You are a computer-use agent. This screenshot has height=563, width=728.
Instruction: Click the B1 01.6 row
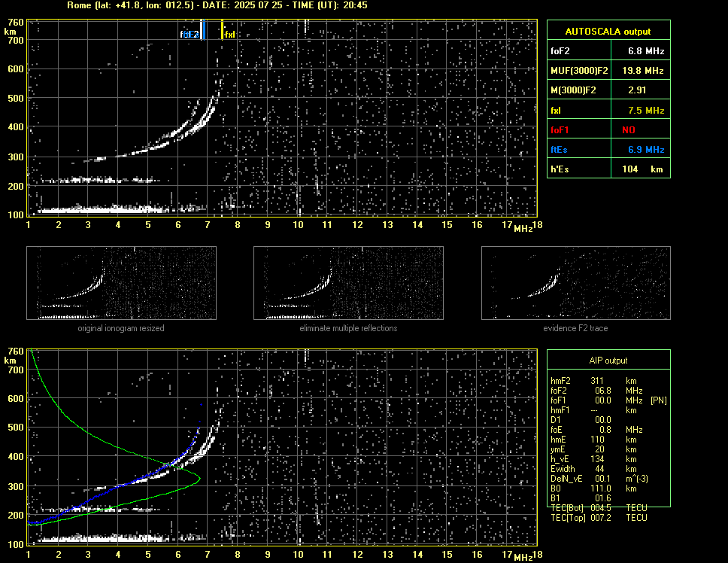(581, 498)
